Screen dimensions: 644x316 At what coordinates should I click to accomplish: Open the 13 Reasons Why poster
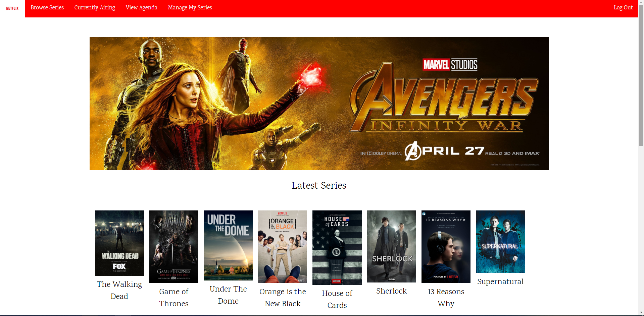tap(446, 247)
